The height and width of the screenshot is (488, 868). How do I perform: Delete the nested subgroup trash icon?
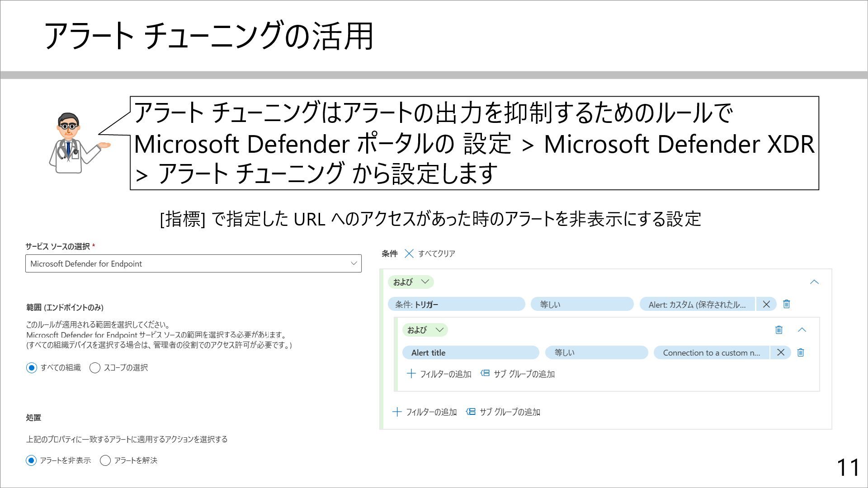click(x=779, y=330)
